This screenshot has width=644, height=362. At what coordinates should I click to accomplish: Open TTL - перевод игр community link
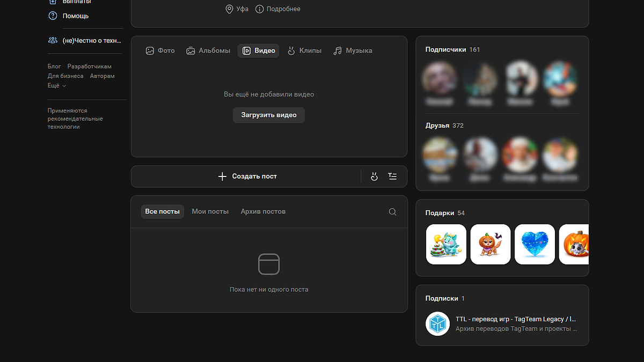516,319
